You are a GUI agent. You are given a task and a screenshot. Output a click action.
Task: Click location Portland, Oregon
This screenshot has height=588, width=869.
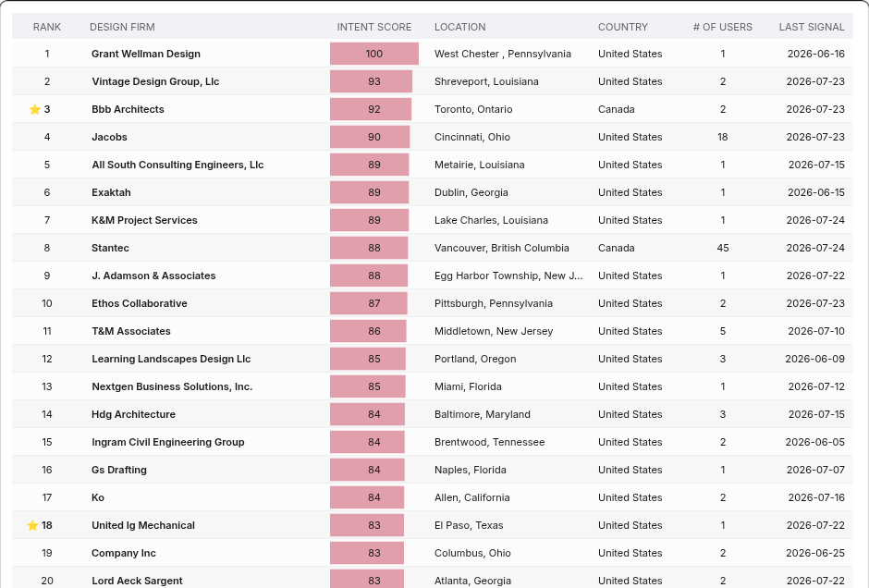[x=475, y=359]
